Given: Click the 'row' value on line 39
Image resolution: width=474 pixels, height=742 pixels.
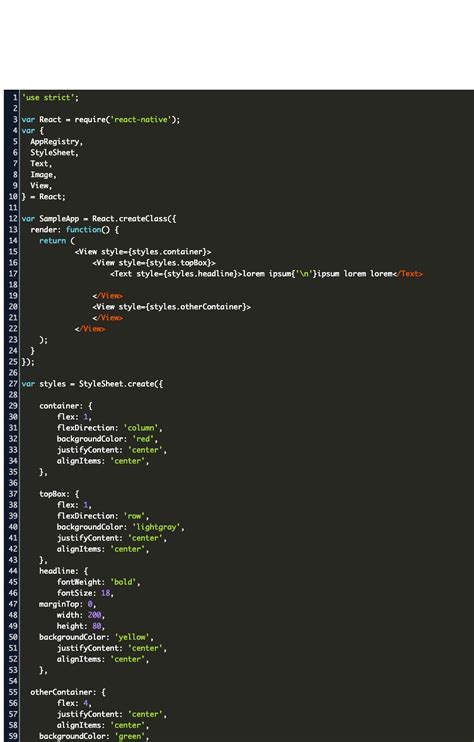Looking at the screenshot, I should pos(134,516).
